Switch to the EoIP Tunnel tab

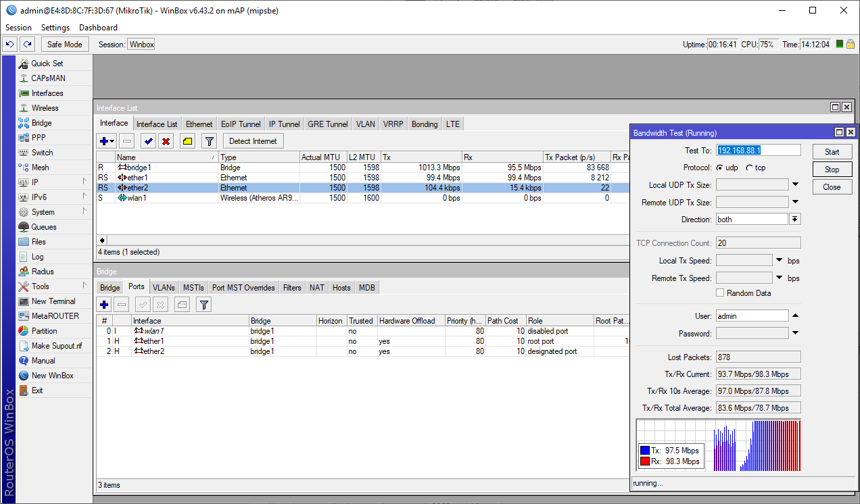pyautogui.click(x=241, y=124)
